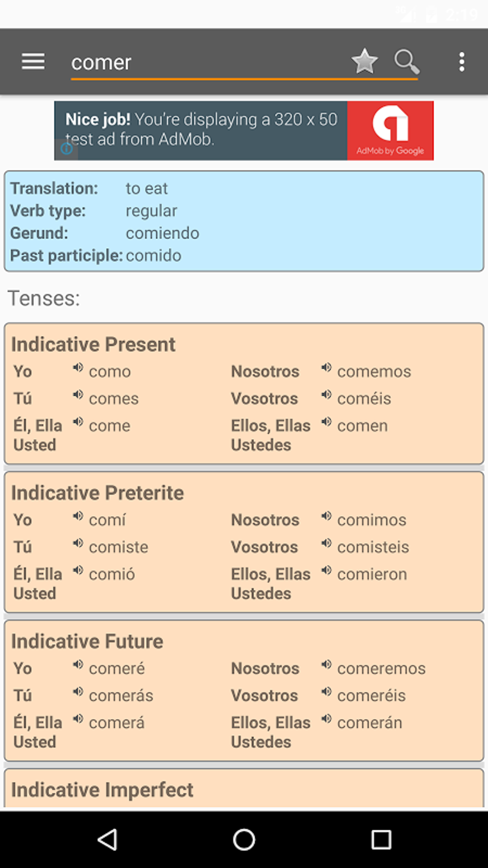Play audio for "comieron"
The height and width of the screenshot is (868, 488).
[326, 570]
